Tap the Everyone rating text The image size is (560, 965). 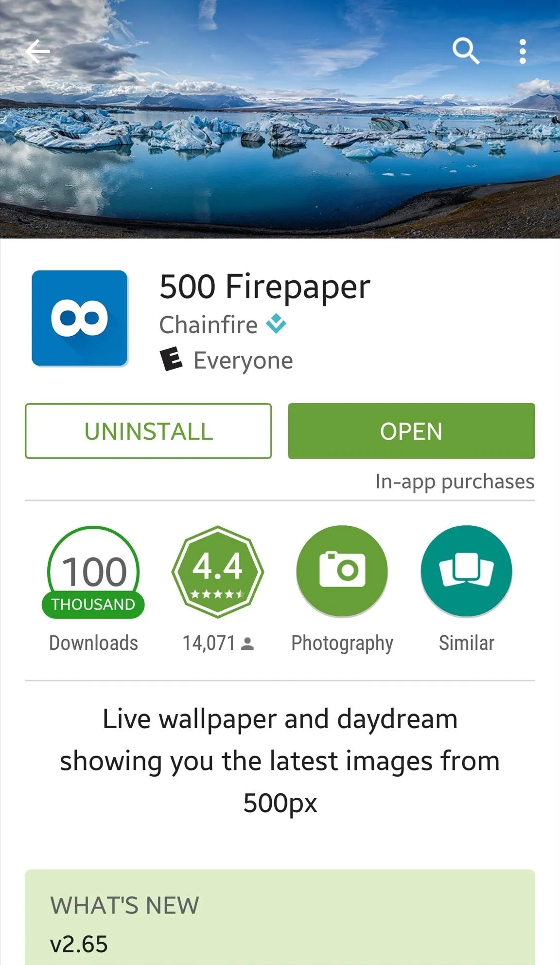pos(243,361)
